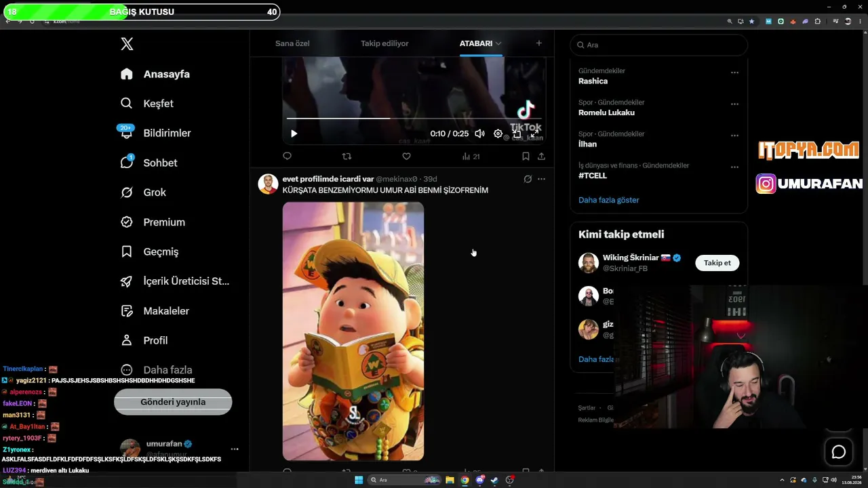The height and width of the screenshot is (488, 868).
Task: Open more options for Romelu Lukaku trend
Action: [x=734, y=104]
